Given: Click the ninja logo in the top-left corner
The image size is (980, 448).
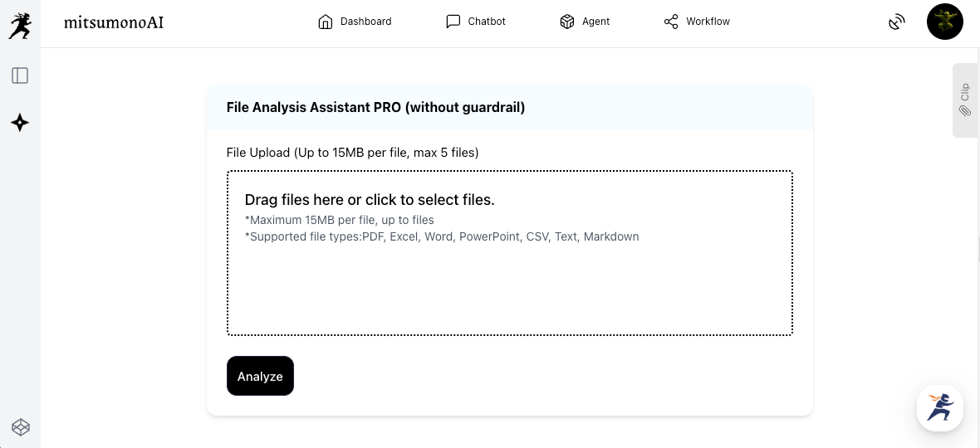Looking at the screenshot, I should click(20, 26).
